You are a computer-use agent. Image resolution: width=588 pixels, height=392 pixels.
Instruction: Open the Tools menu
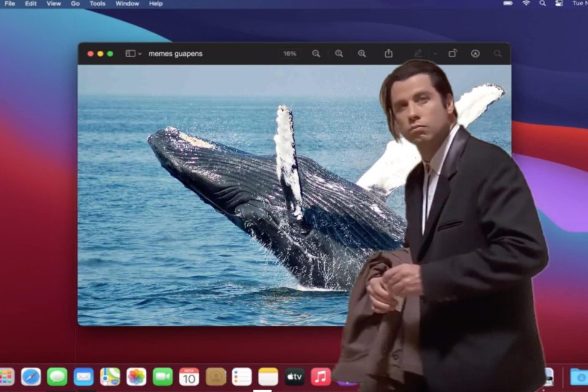[97, 4]
